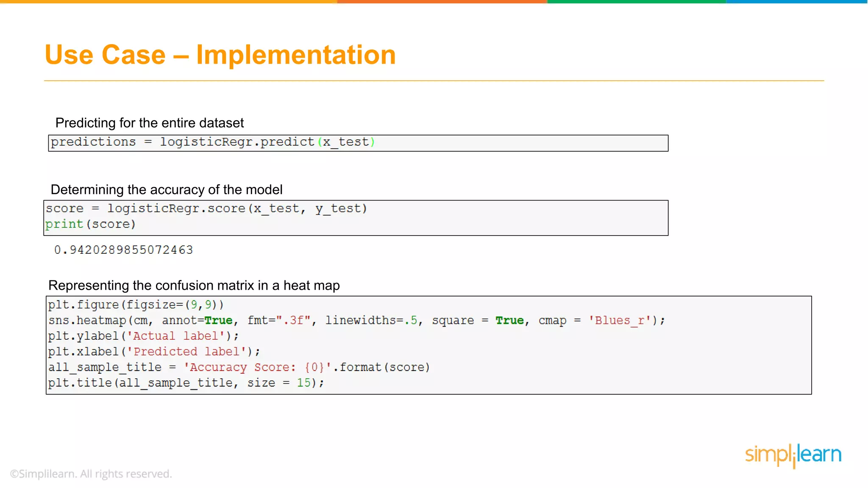
Task: Click the score = logisticRegr.score code line
Action: tap(206, 208)
